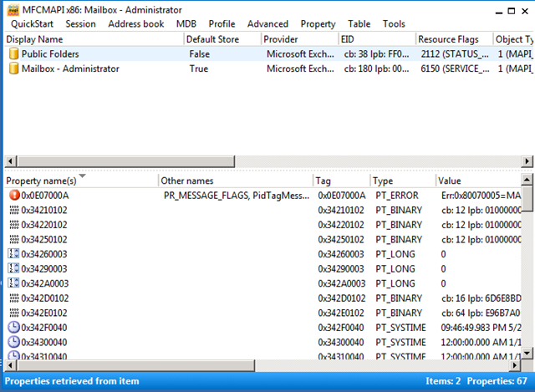The image size is (535, 392).
Task: Open the Profile menu
Action: pyautogui.click(x=222, y=24)
